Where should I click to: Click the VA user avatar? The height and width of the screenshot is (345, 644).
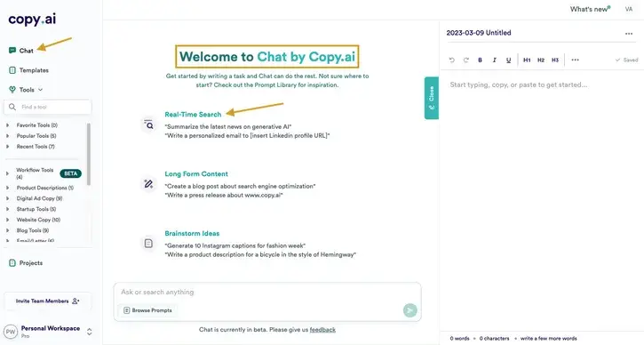[x=629, y=9]
